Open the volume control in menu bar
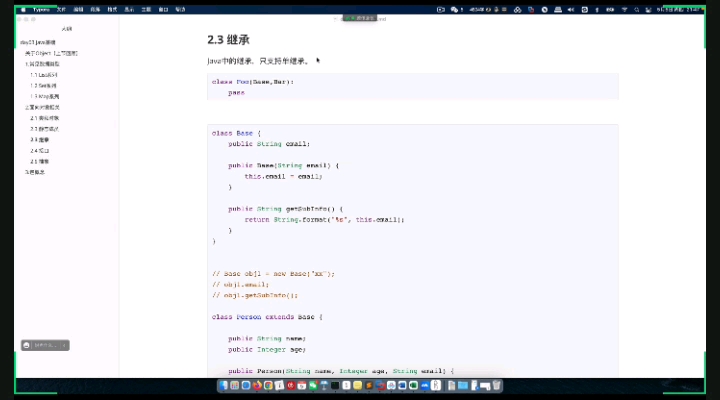 (x=571, y=10)
